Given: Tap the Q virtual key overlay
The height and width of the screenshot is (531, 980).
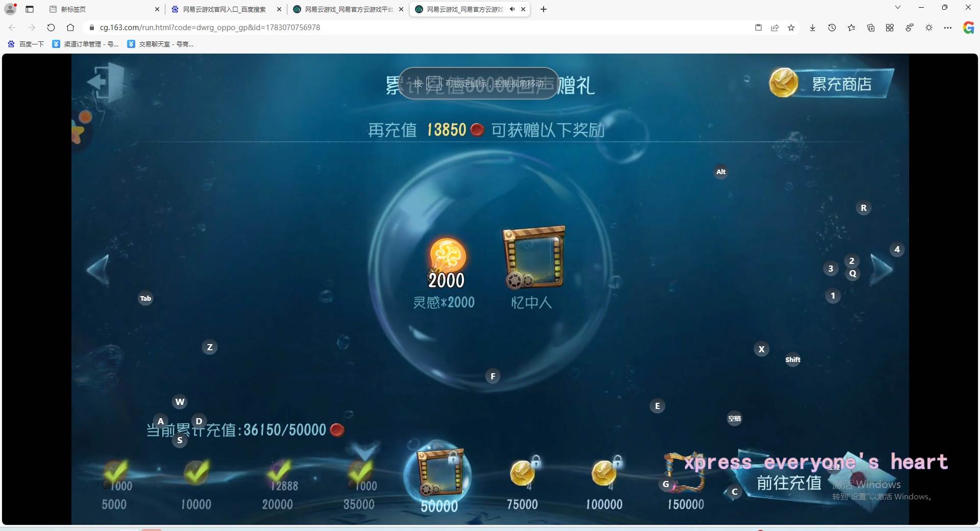Looking at the screenshot, I should click(x=853, y=274).
